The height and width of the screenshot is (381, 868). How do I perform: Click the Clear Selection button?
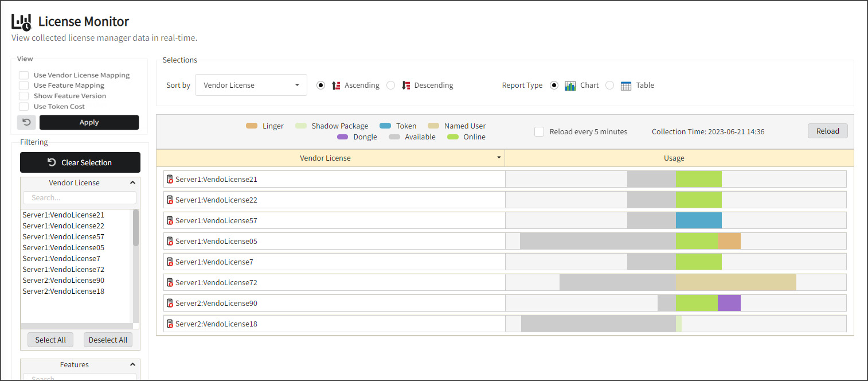coord(80,162)
